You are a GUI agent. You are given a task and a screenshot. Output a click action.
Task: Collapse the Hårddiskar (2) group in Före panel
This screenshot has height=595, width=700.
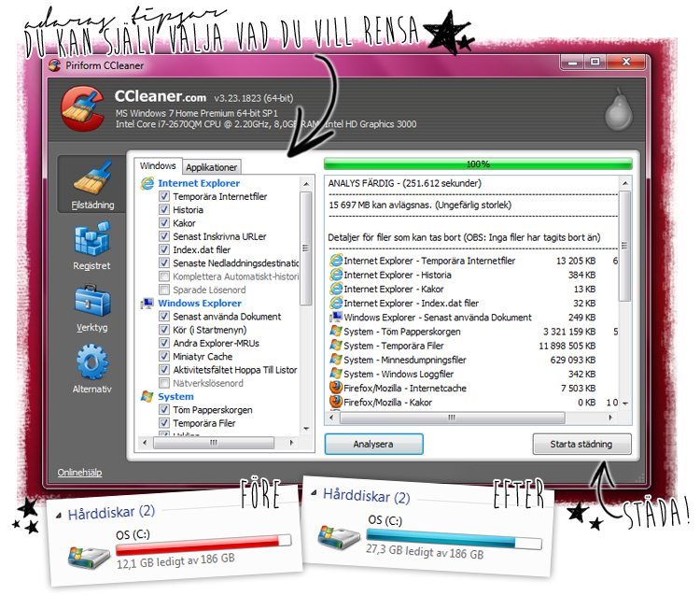[x=59, y=516]
